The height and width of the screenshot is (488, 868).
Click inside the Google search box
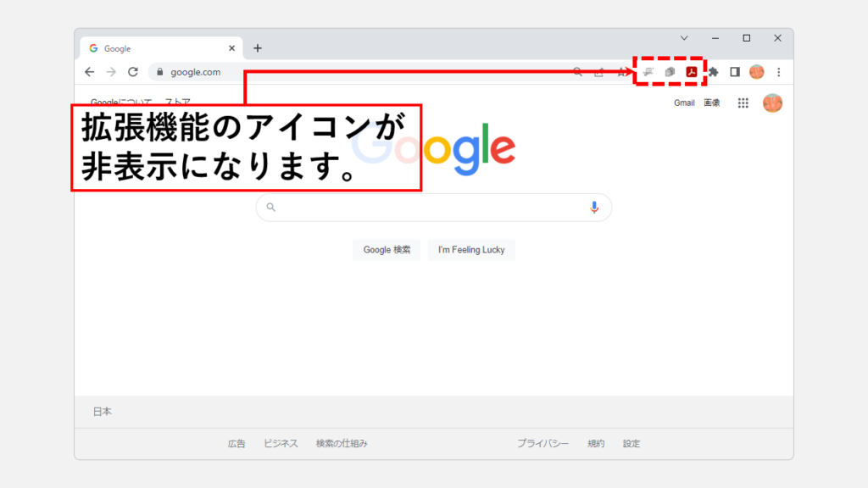click(x=432, y=207)
